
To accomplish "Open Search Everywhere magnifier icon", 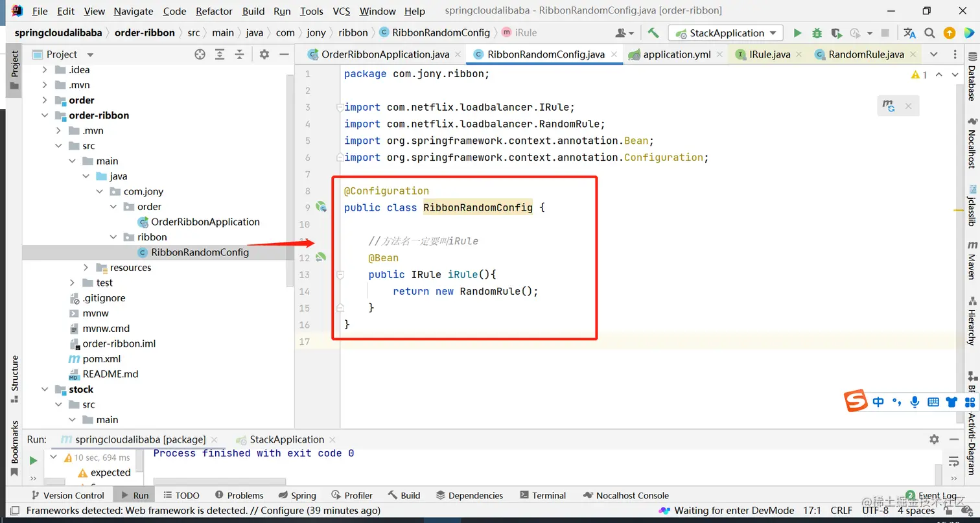I will point(929,33).
